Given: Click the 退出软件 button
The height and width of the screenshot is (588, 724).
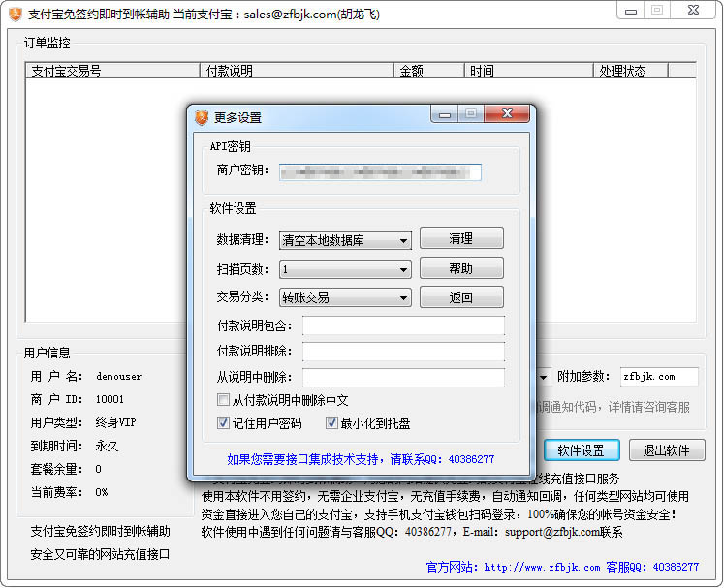Looking at the screenshot, I should click(x=667, y=450).
